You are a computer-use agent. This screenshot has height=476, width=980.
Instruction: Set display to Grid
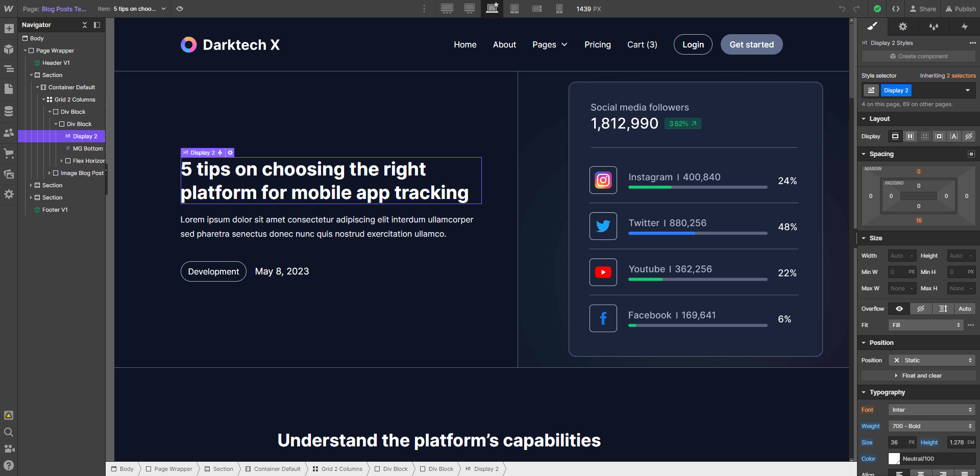tap(925, 136)
